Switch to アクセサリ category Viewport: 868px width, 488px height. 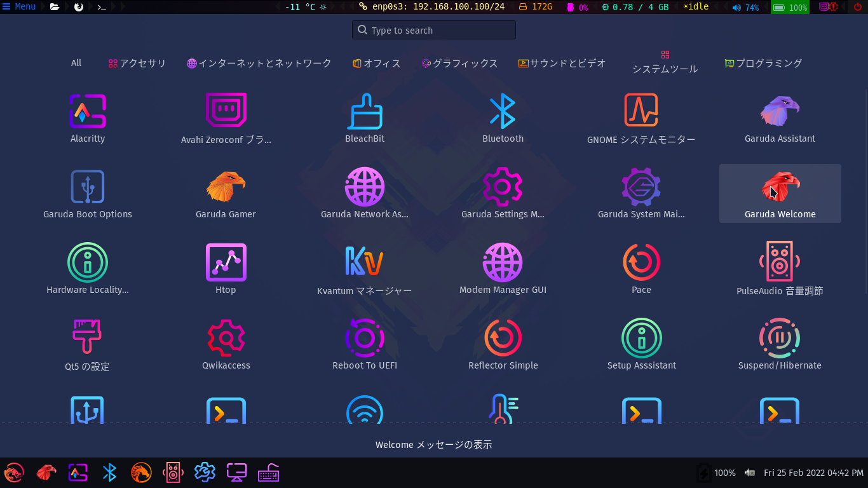coord(137,63)
